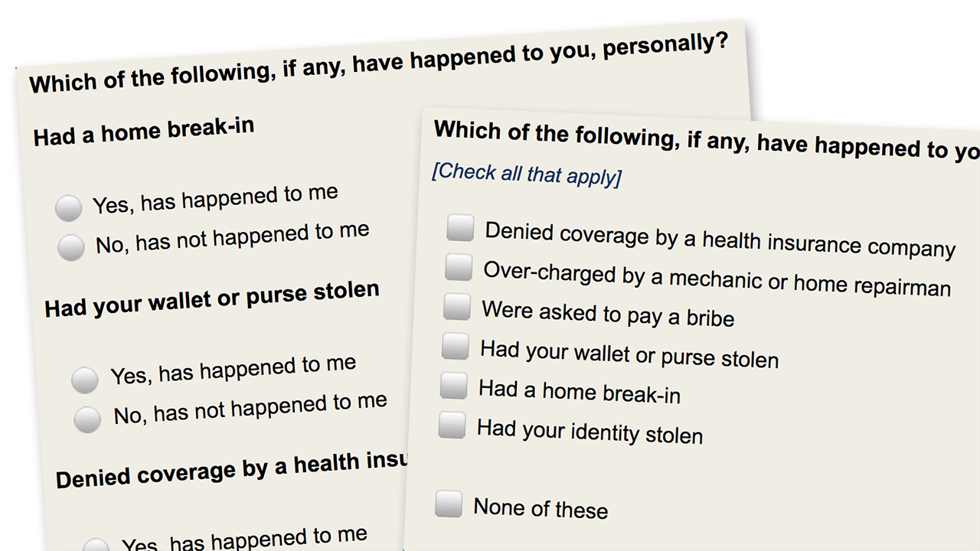
Task: Click the question title ending in 'you, personally?'
Action: pyautogui.click(x=378, y=65)
